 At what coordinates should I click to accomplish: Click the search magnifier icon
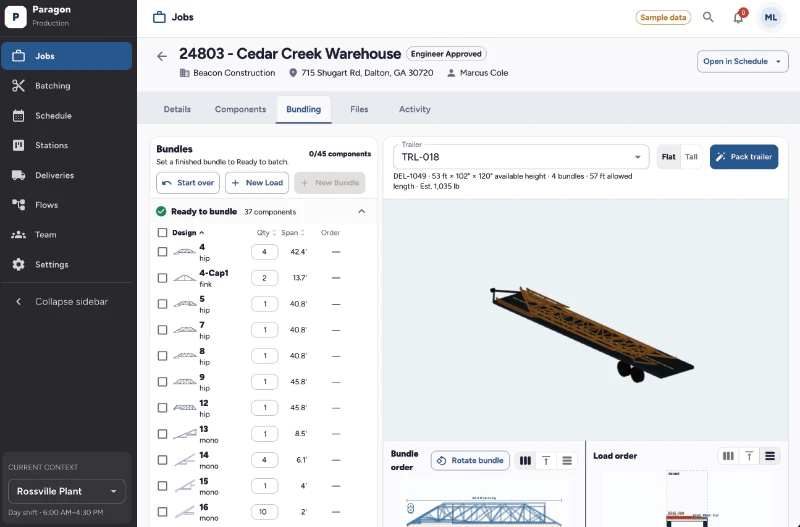click(708, 17)
